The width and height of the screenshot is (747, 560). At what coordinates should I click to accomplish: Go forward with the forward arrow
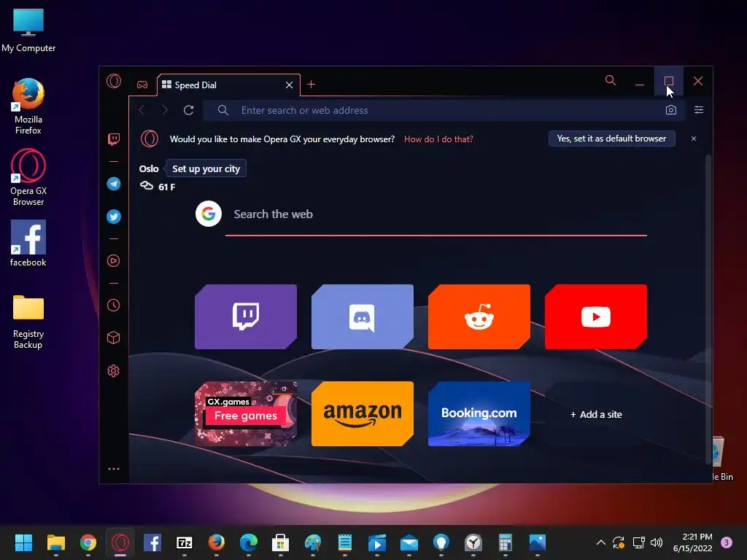click(x=165, y=110)
